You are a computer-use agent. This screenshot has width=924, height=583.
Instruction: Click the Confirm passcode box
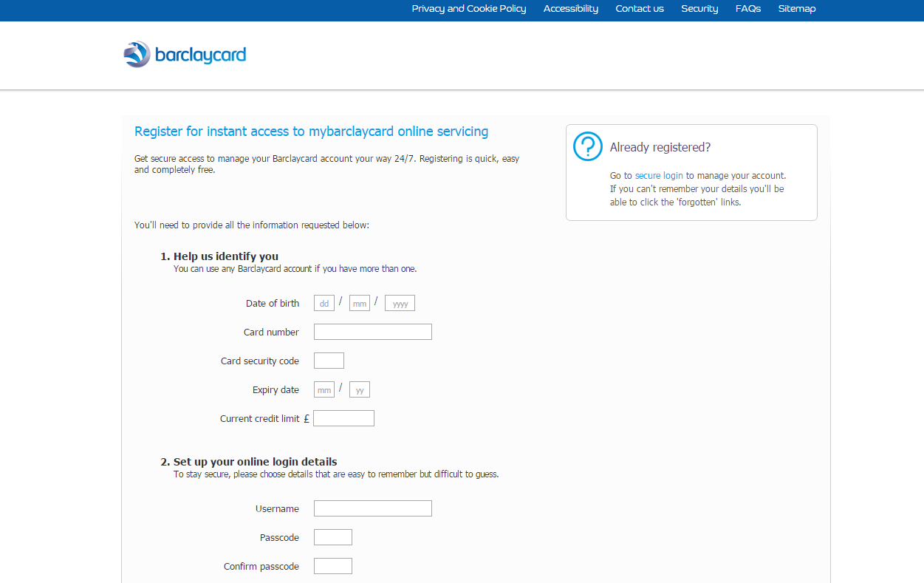click(x=332, y=565)
